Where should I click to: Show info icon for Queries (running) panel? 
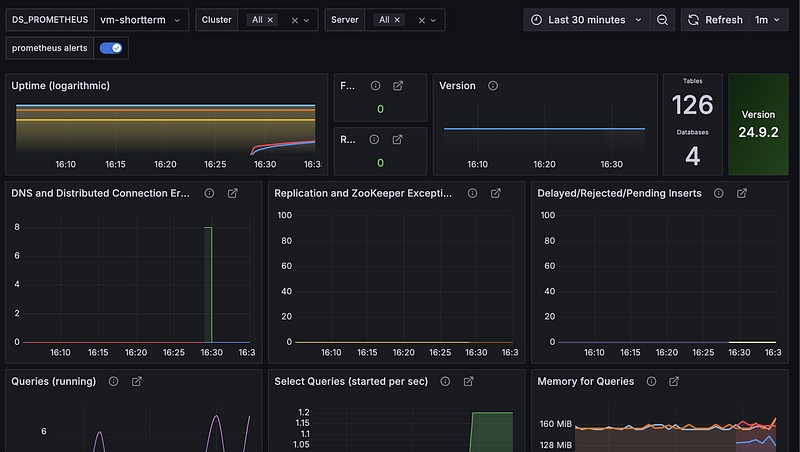(113, 381)
